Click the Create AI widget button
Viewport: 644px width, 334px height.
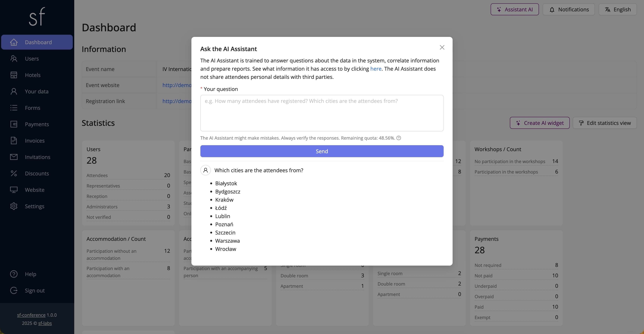coord(540,123)
